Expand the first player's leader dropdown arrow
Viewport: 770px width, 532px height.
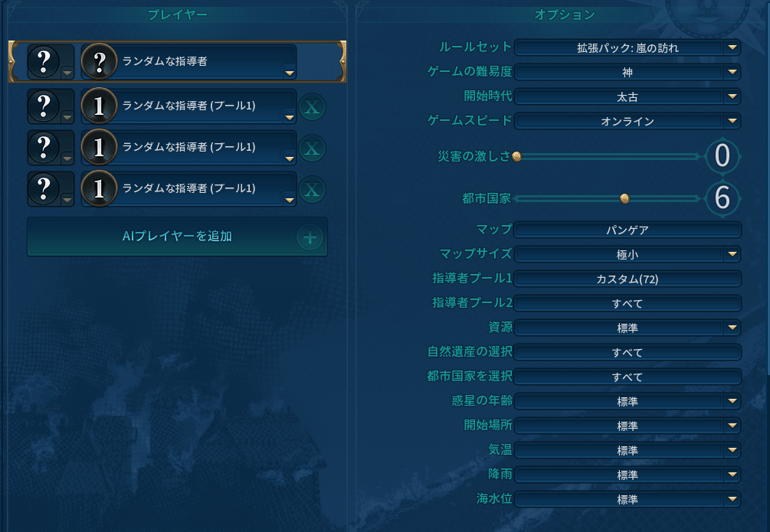coord(289,73)
